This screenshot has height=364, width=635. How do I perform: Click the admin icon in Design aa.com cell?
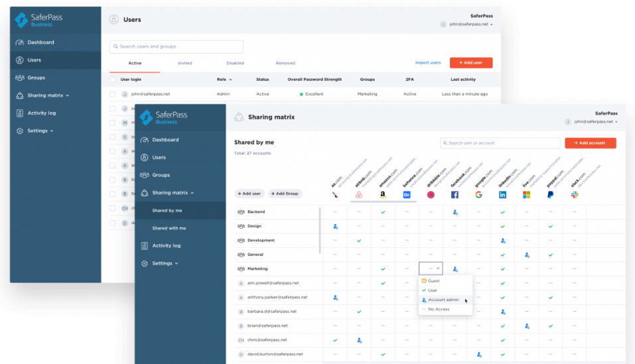click(335, 227)
